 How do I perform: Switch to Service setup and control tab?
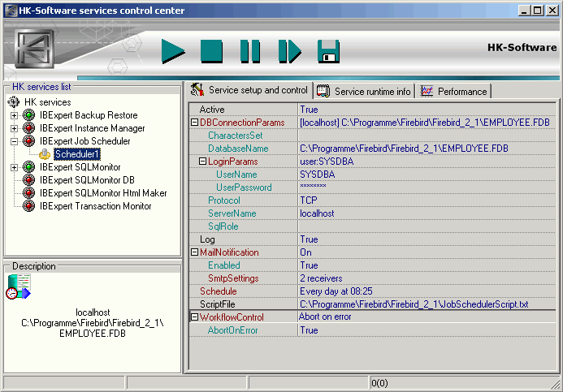[x=249, y=90]
